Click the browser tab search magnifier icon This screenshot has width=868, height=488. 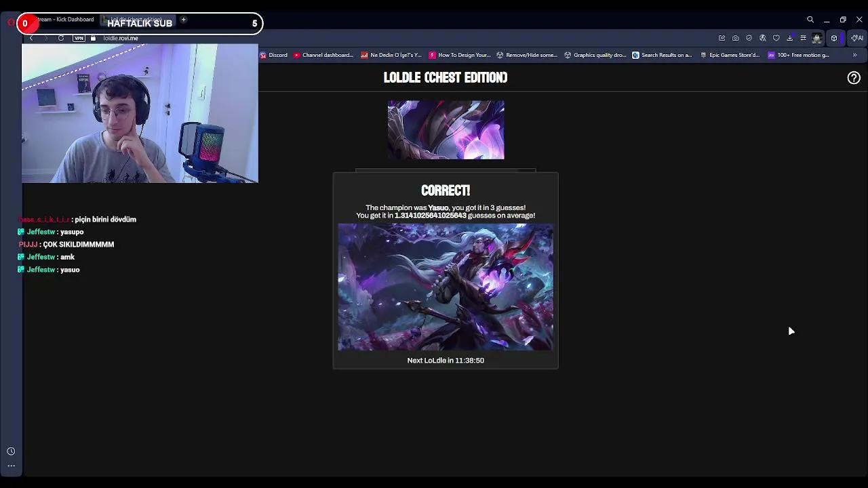coord(810,20)
